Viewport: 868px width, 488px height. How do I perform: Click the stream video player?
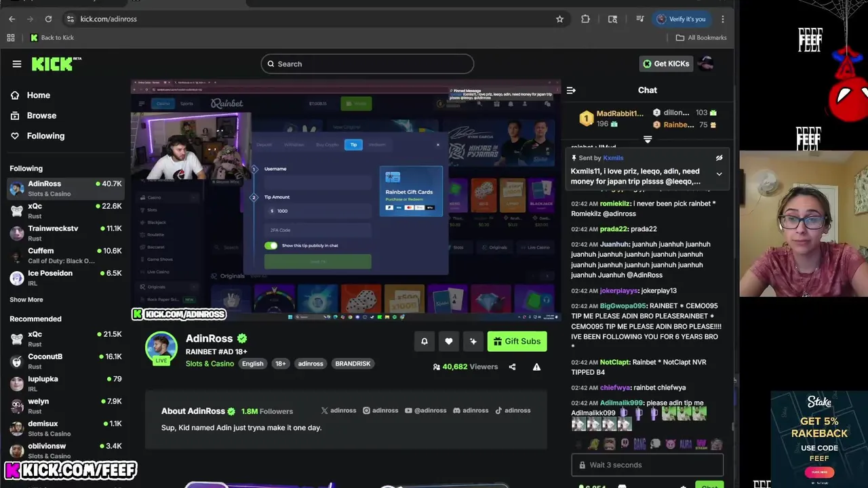click(x=346, y=201)
